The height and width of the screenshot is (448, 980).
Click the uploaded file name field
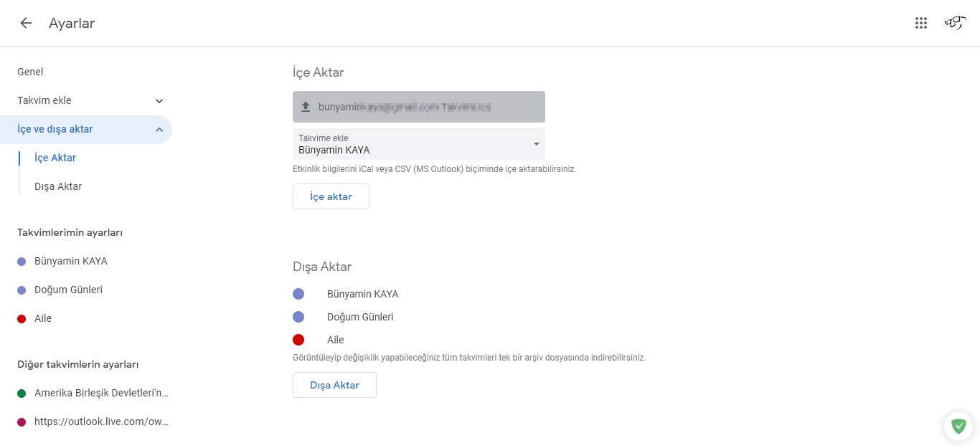point(418,105)
